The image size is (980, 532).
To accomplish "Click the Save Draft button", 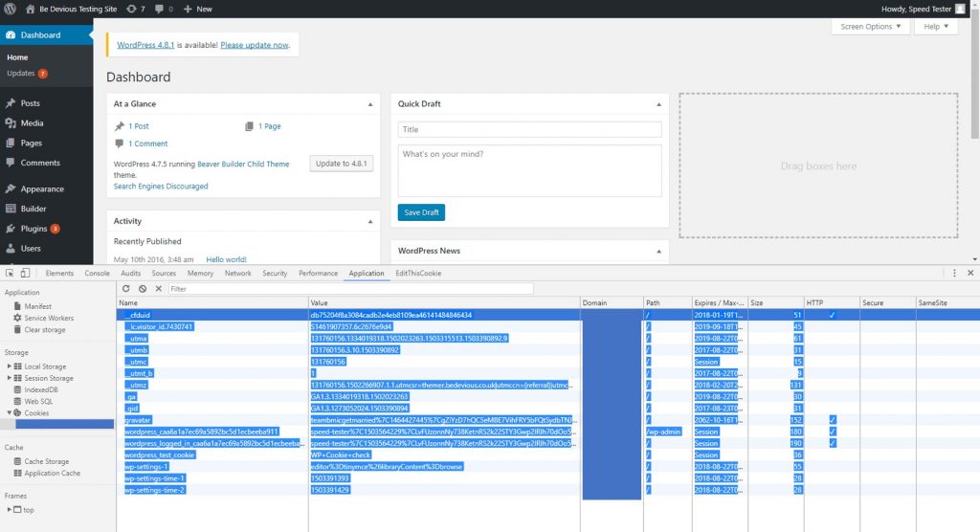I will tap(421, 212).
